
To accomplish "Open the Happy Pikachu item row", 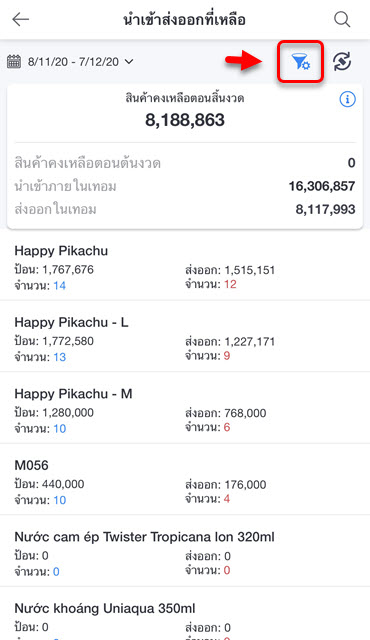I will point(185,267).
